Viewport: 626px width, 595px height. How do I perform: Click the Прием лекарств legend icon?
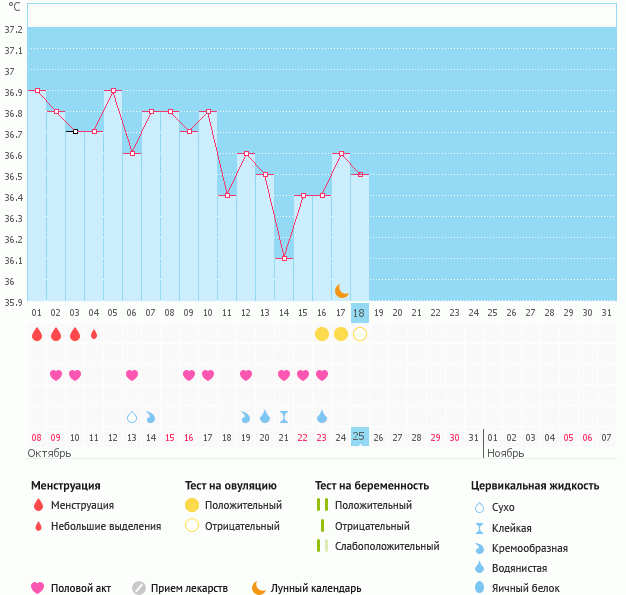point(139,588)
